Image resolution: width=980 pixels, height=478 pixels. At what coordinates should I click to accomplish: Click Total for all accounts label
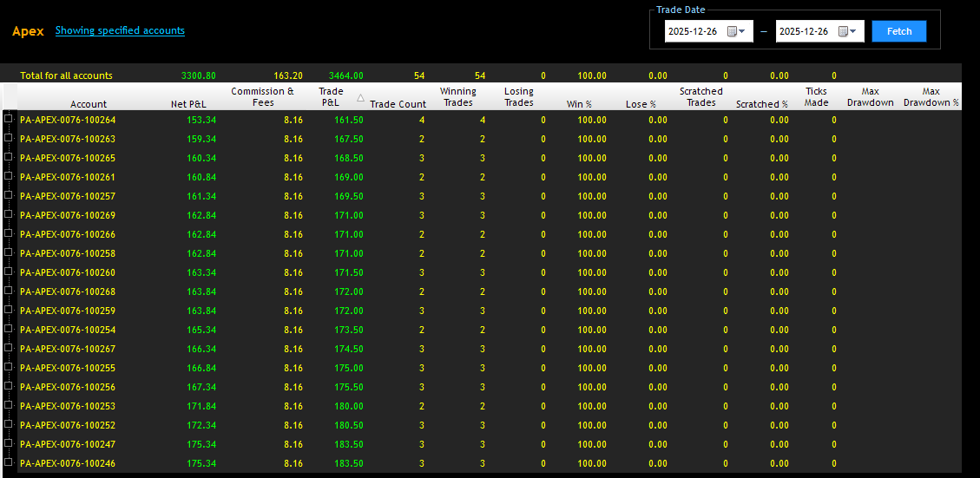pyautogui.click(x=66, y=75)
